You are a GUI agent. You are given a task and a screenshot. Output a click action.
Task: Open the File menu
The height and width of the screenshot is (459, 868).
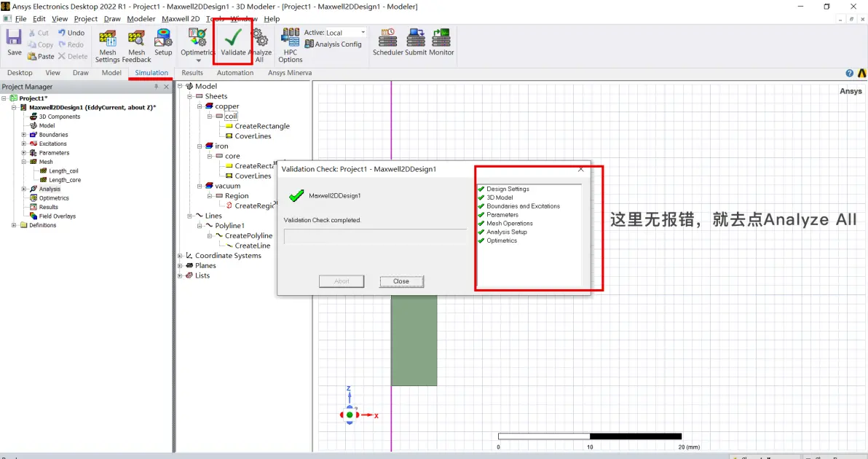tap(21, 19)
